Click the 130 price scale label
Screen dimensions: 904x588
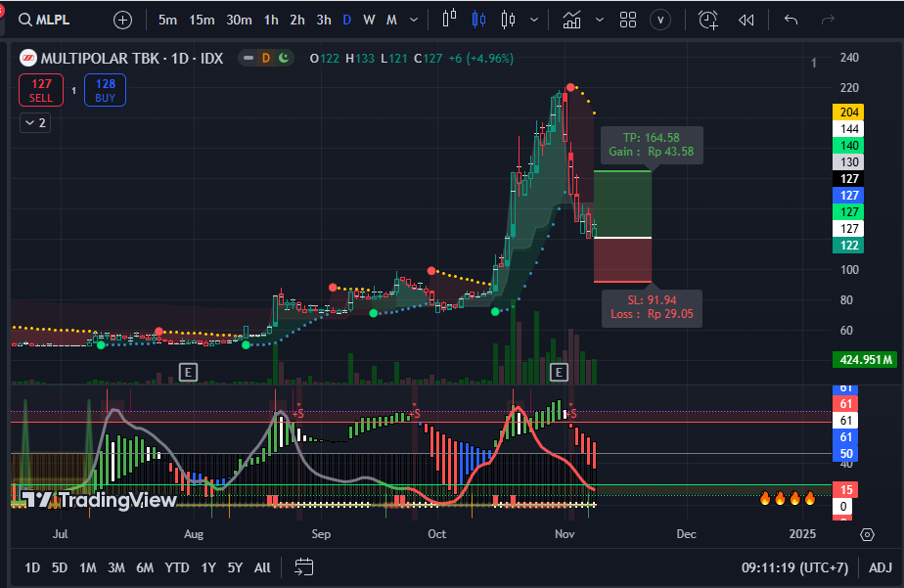point(848,162)
